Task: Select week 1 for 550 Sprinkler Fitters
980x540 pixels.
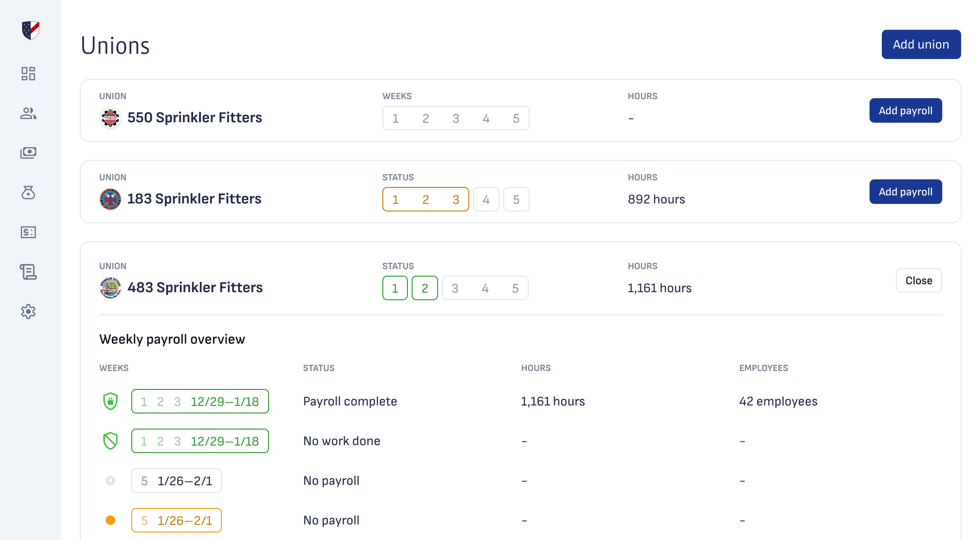Action: click(396, 118)
